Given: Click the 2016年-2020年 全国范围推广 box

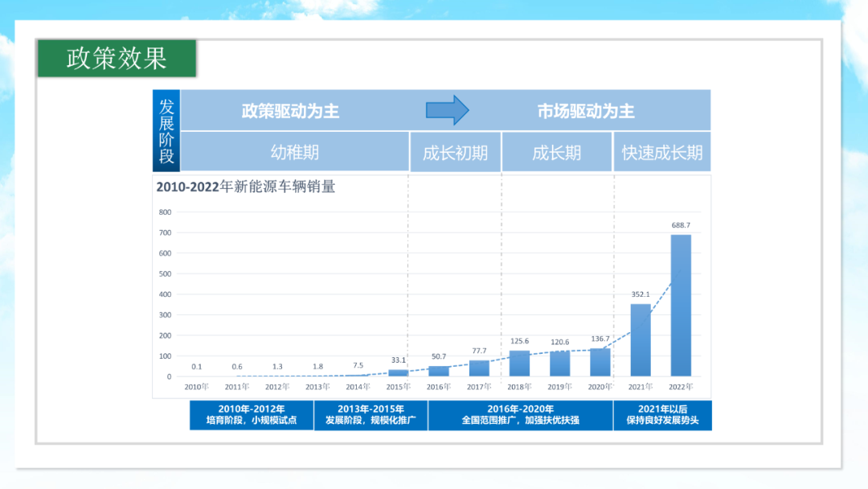Looking at the screenshot, I should [x=520, y=414].
